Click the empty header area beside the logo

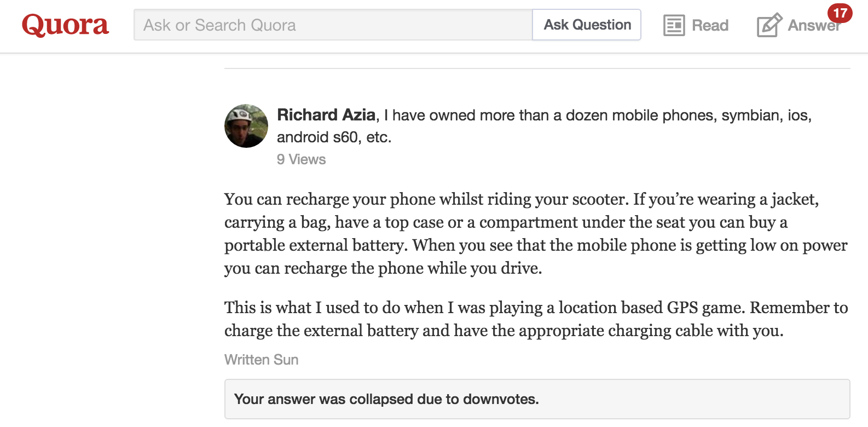point(121,25)
